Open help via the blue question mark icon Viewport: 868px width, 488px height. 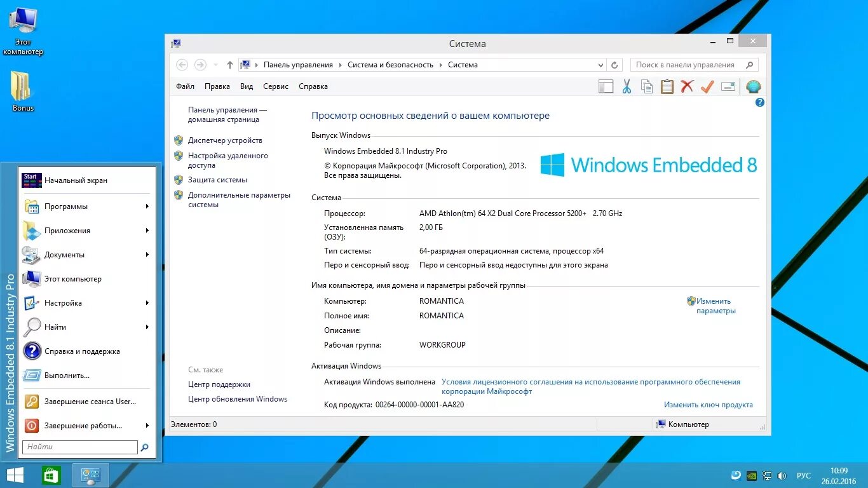pyautogui.click(x=759, y=102)
